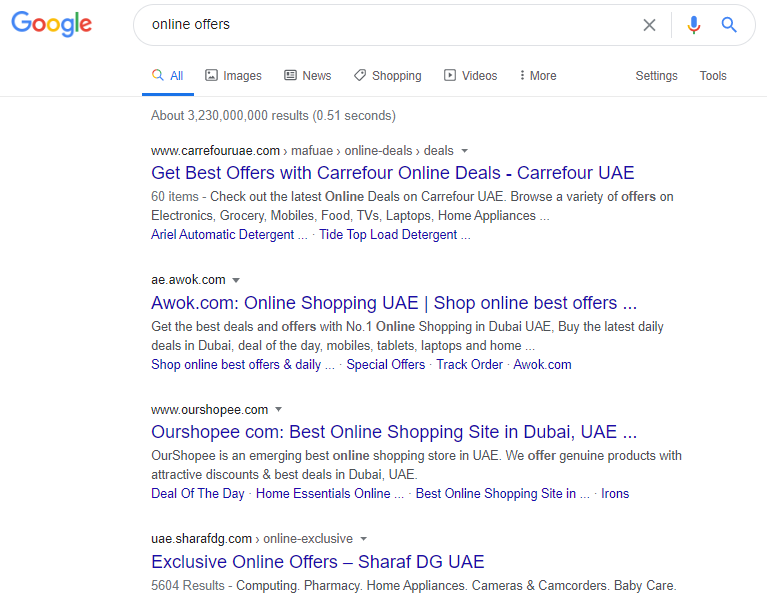Expand uae.sharafdg.com result options arrow
Viewport: 767px width, 597px height.
[363, 539]
